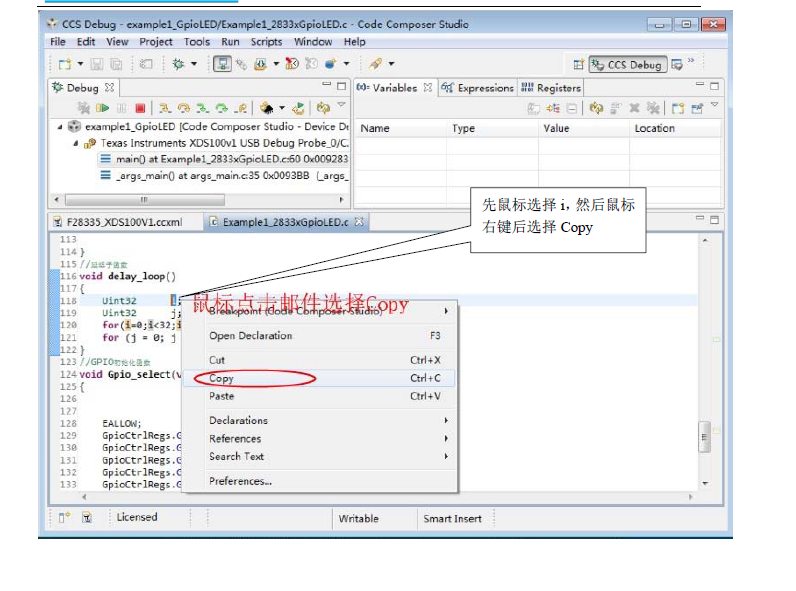Screen dimensions: 796x591
Task: Click the New wizard toolbar icon
Action: pyautogui.click(x=65, y=64)
